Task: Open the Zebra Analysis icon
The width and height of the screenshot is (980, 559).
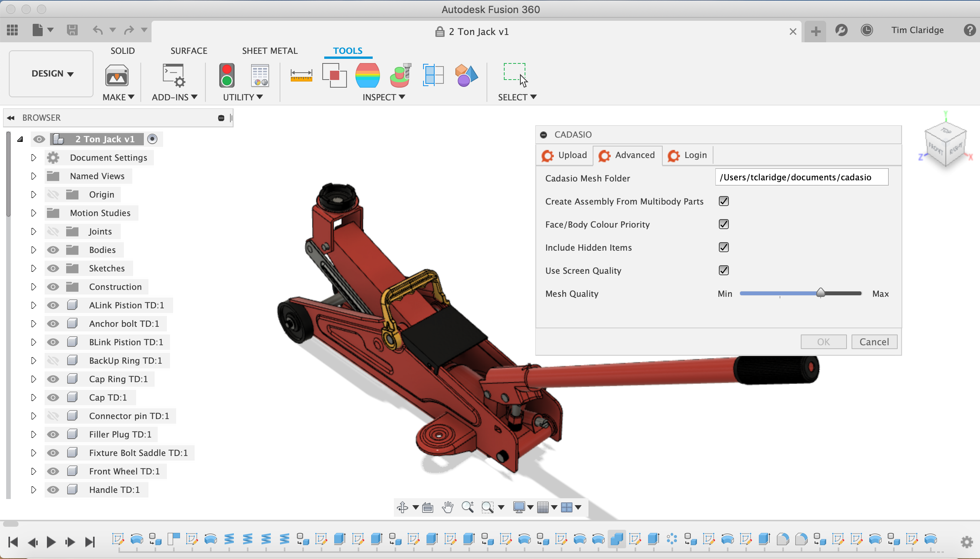Action: click(x=367, y=75)
